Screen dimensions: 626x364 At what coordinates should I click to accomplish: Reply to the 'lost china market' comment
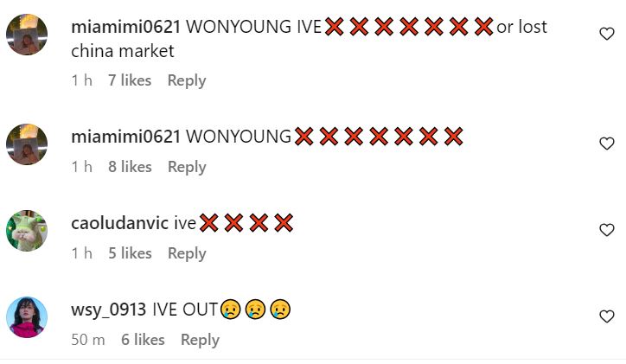point(187,80)
